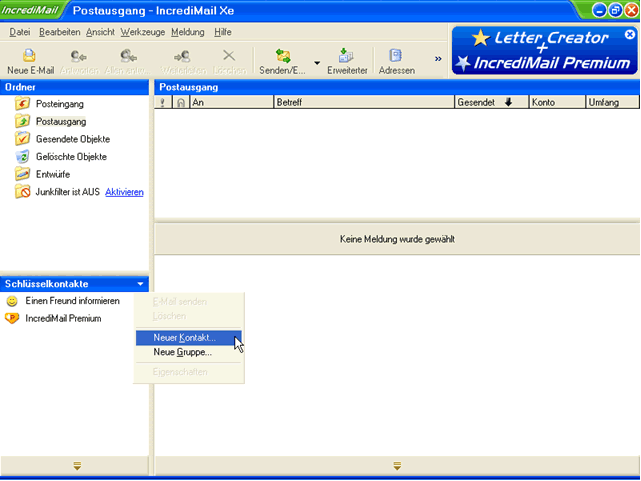Click the Erweiterter toolbar icon
This screenshot has height=481, width=641.
[x=347, y=56]
